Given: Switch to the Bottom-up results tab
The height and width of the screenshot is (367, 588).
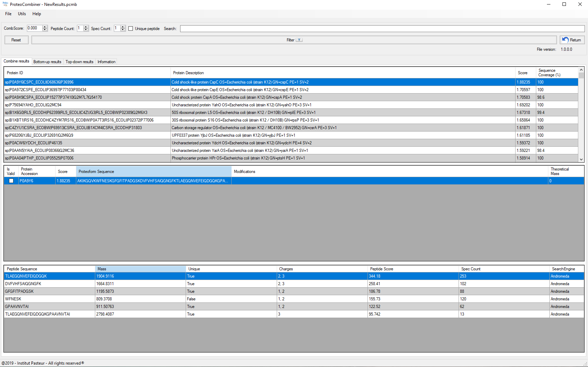Looking at the screenshot, I should coord(47,62).
